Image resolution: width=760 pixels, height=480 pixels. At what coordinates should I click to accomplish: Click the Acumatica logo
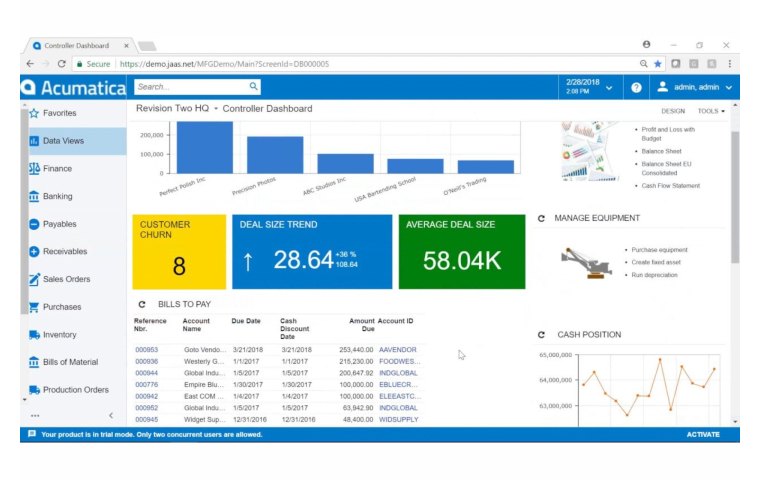click(x=74, y=88)
